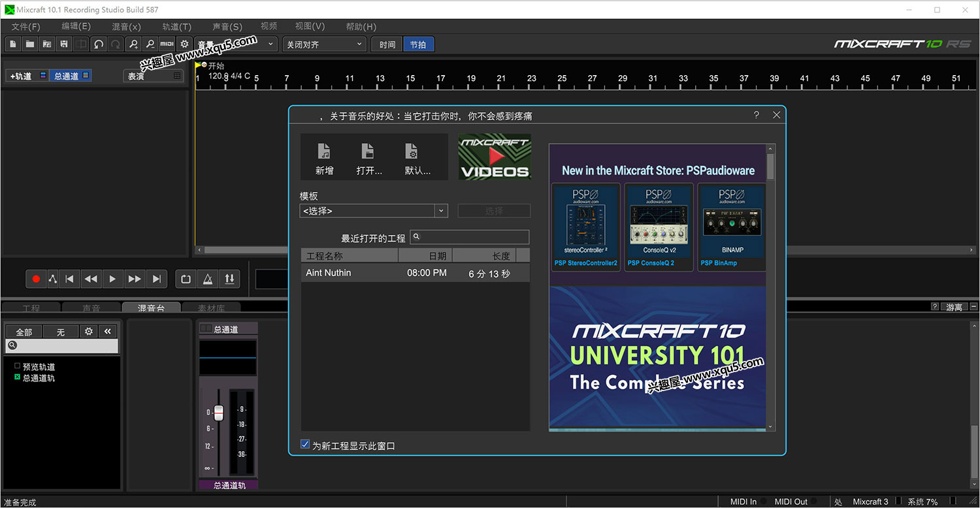Open the 关闭对齐 snap dropdown
This screenshot has width=980, height=508.
click(x=324, y=44)
